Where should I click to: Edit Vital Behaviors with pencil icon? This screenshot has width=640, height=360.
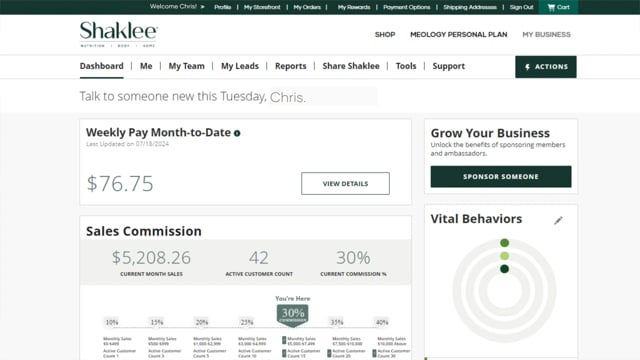click(x=558, y=220)
